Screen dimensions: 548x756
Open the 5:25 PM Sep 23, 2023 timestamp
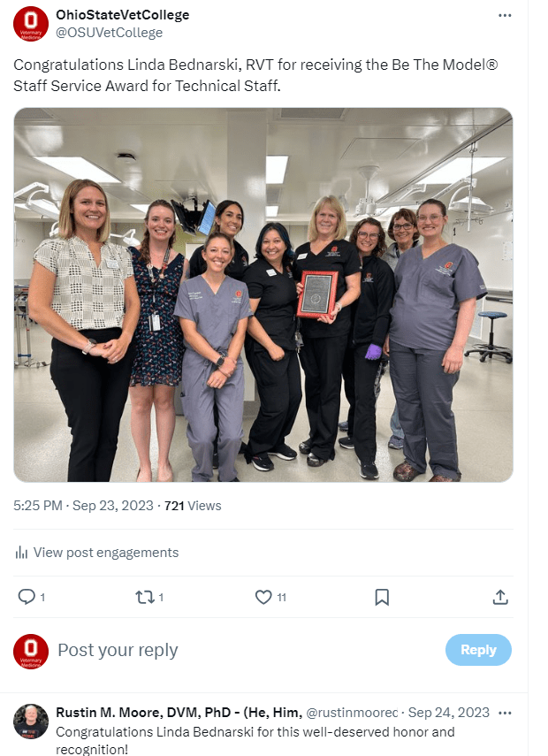tap(82, 506)
